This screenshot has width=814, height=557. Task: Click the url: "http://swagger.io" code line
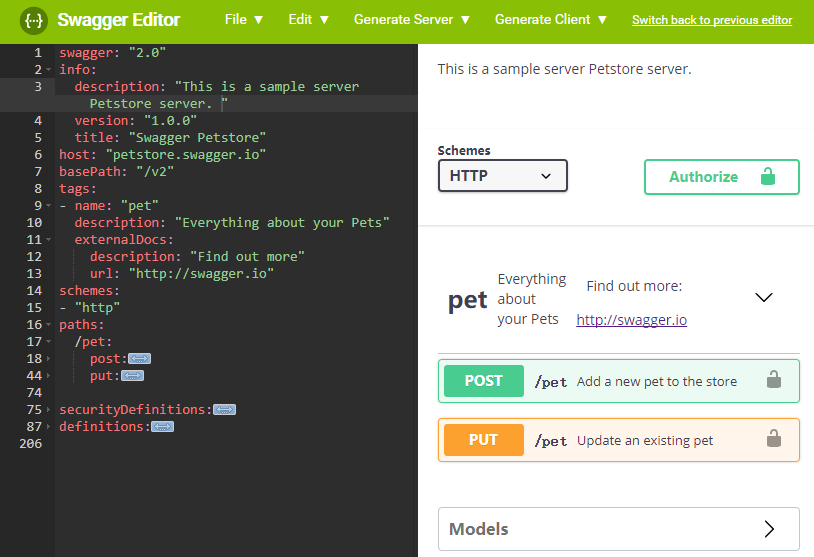pos(182,274)
